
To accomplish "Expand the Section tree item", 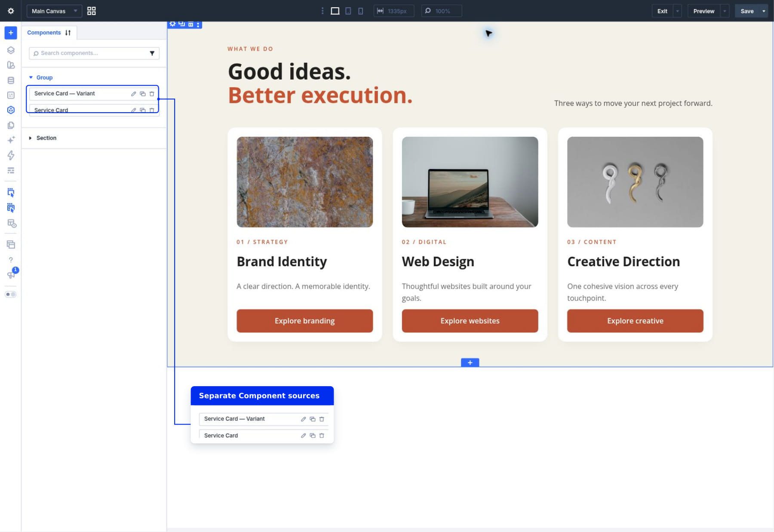I will point(30,138).
